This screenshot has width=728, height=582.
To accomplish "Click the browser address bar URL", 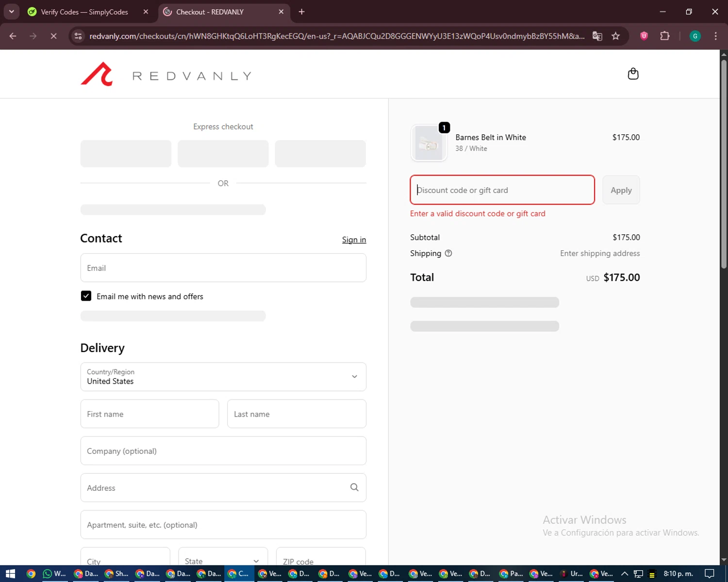I will tap(337, 36).
